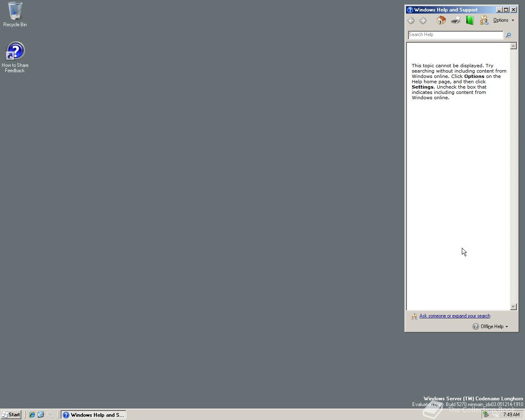Click the second Quick Launch icon

click(x=41, y=415)
